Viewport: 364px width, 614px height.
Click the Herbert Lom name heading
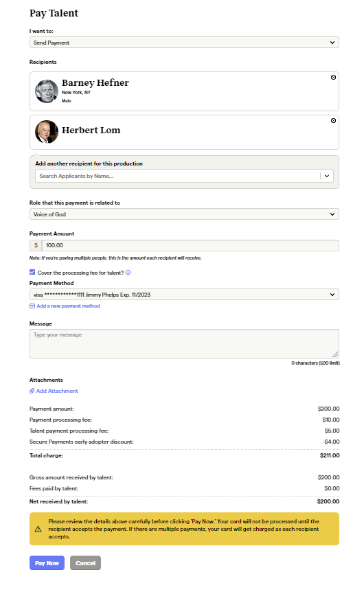coord(91,130)
